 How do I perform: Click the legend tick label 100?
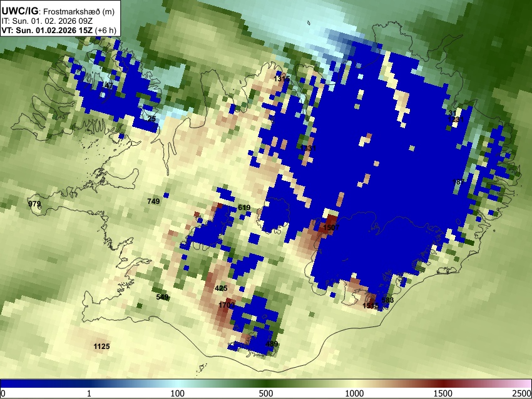coord(178,393)
